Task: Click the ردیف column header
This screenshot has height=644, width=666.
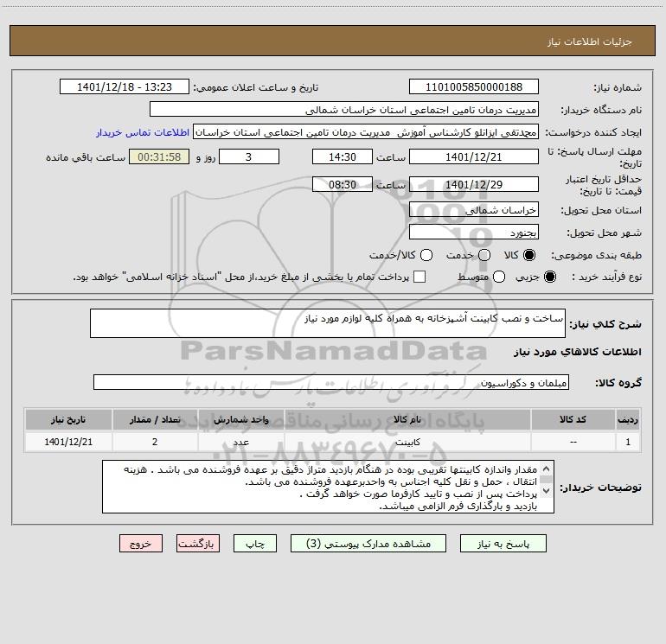Action: (x=628, y=419)
